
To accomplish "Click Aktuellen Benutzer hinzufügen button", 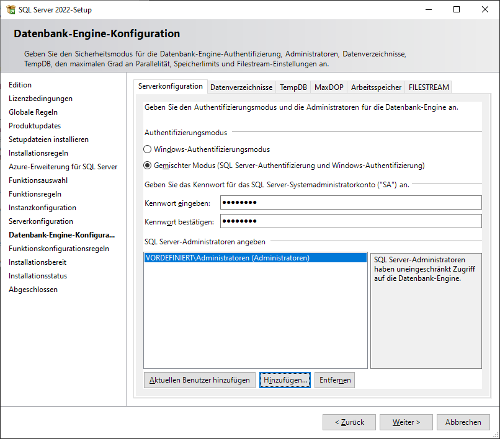I will coord(200,380).
